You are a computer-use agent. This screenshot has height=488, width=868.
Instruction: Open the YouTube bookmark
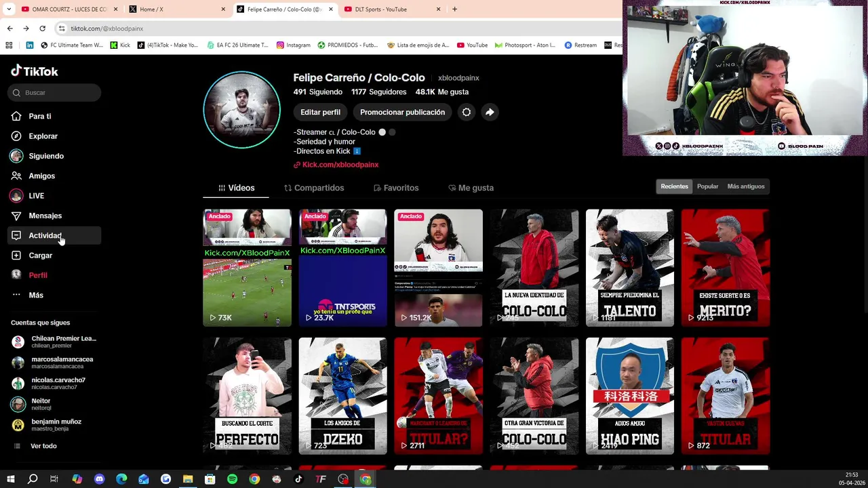pyautogui.click(x=472, y=45)
